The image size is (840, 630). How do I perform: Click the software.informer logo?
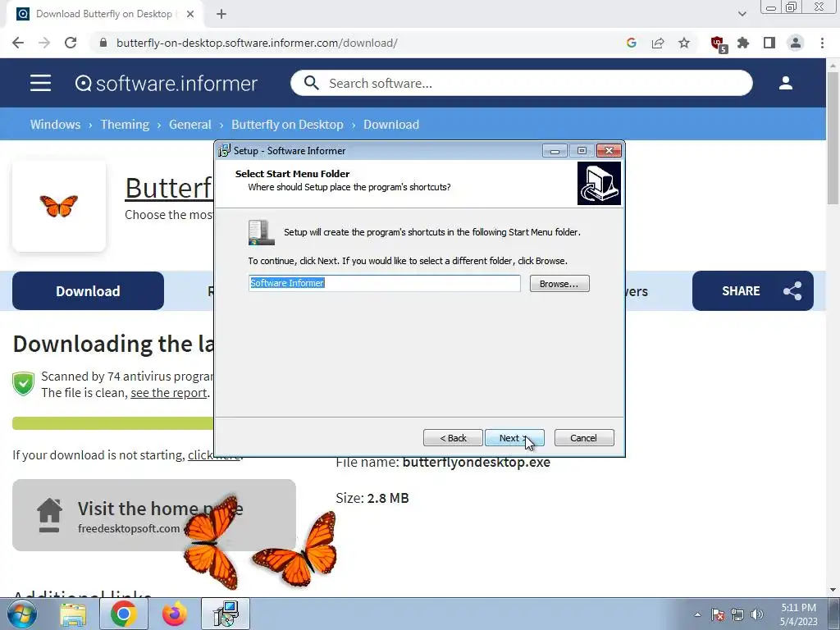coord(166,83)
